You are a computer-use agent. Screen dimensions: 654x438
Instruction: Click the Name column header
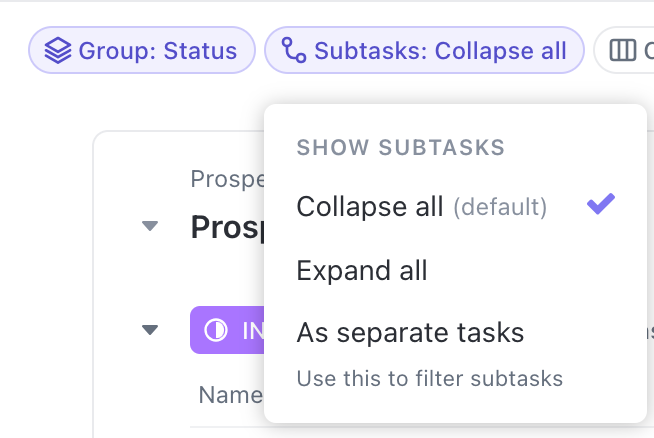click(x=230, y=395)
